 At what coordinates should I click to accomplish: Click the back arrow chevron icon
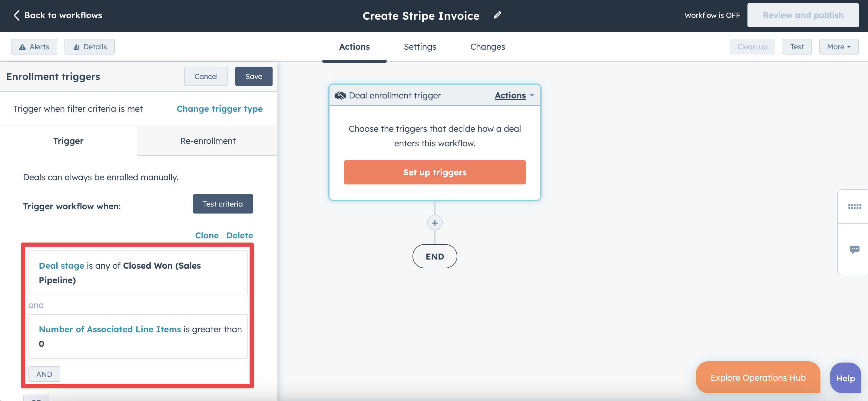[17, 15]
